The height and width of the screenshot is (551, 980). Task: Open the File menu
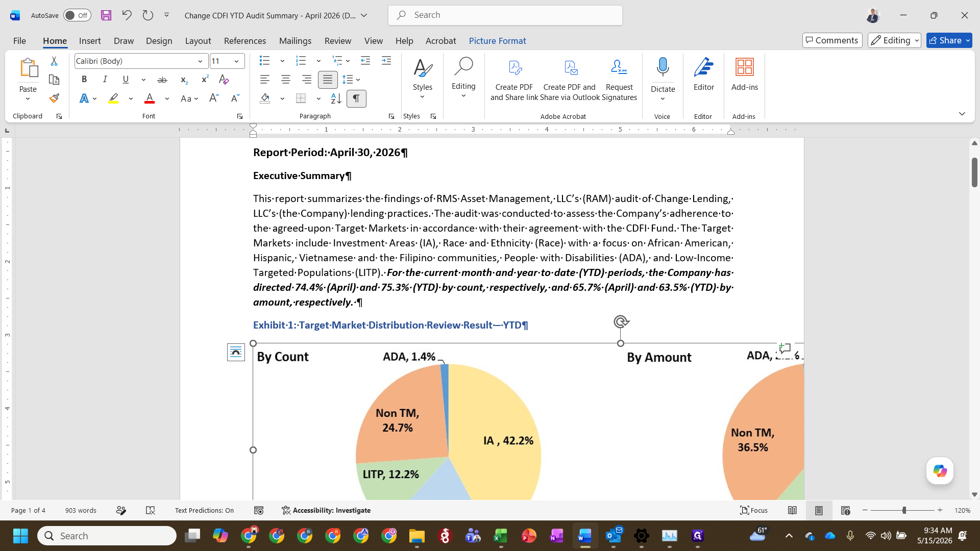(x=19, y=41)
